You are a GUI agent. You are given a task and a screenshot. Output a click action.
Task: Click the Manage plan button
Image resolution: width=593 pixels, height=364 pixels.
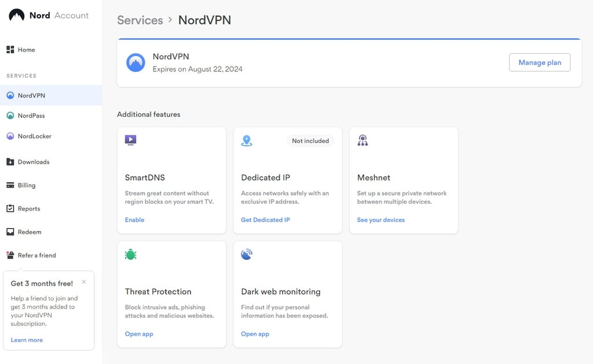tap(540, 62)
